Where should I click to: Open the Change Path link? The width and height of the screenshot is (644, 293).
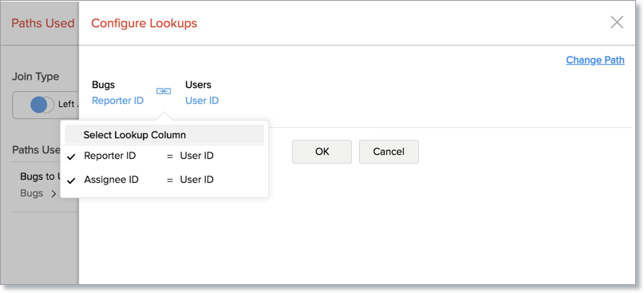point(595,60)
